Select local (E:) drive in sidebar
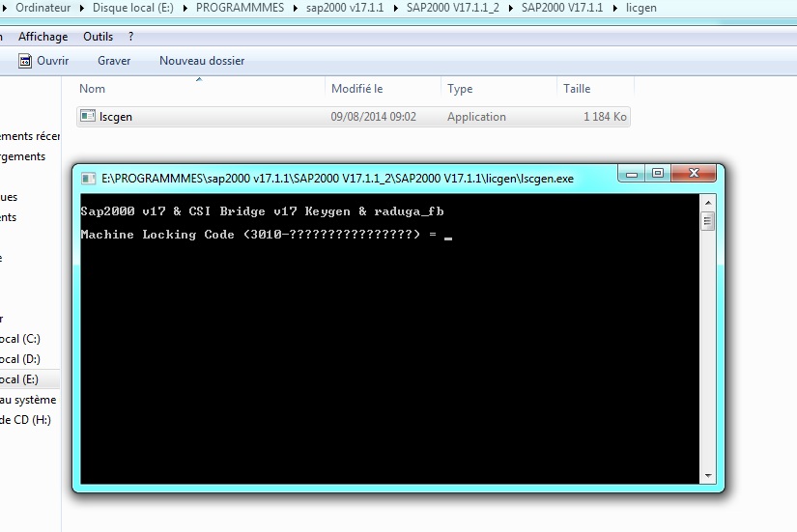The width and height of the screenshot is (797, 532). pos(19,379)
